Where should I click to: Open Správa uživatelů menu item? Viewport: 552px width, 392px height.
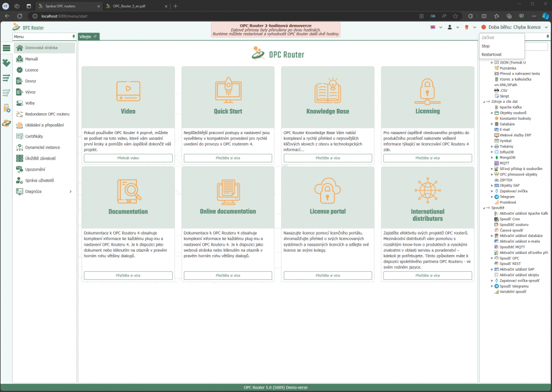(44, 181)
